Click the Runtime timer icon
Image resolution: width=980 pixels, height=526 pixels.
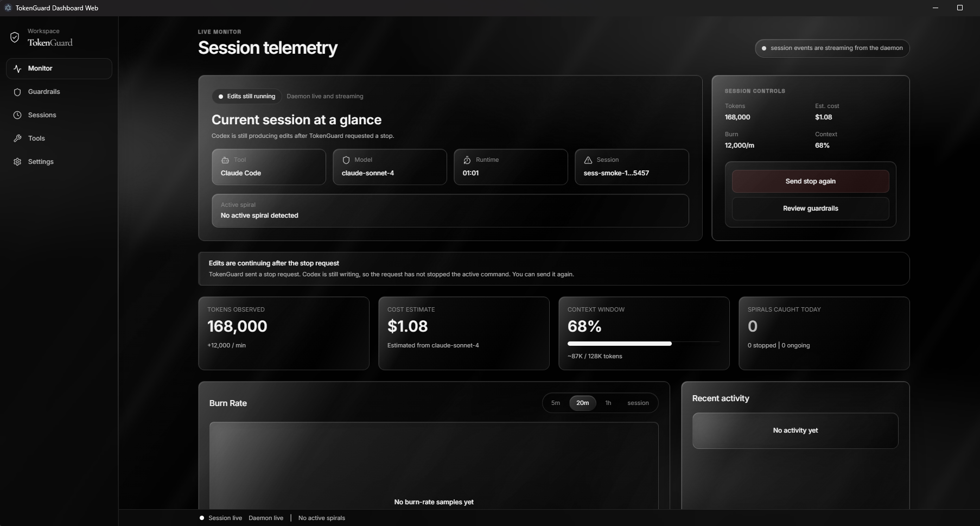(467, 160)
